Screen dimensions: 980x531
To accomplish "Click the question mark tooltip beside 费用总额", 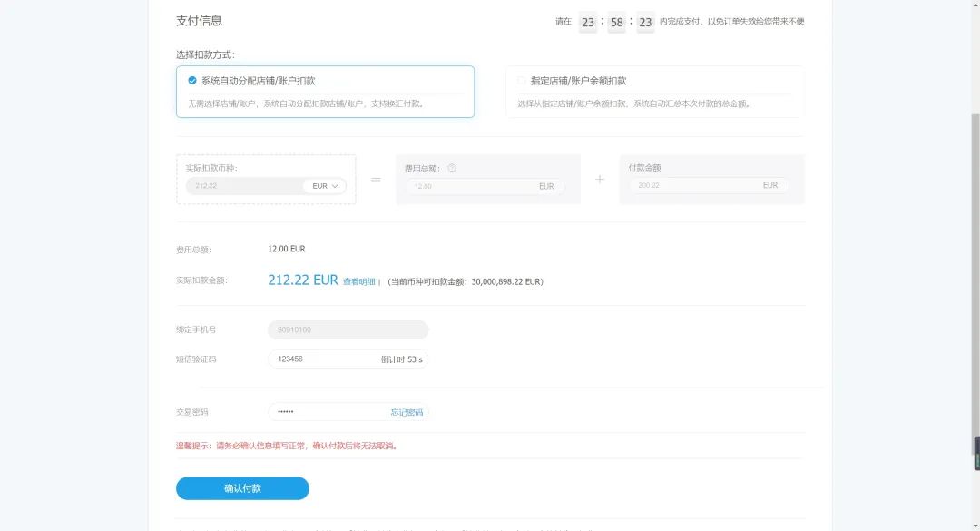I will coord(451,168).
